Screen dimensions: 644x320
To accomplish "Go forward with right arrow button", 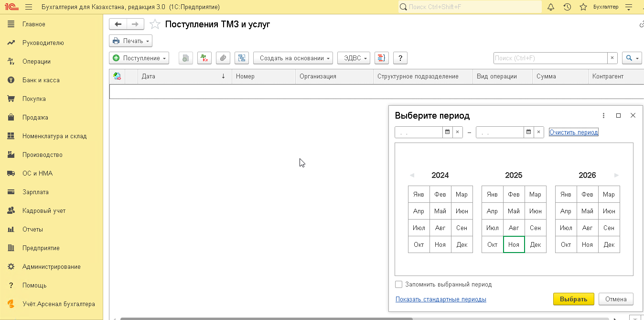I will click(x=135, y=24).
